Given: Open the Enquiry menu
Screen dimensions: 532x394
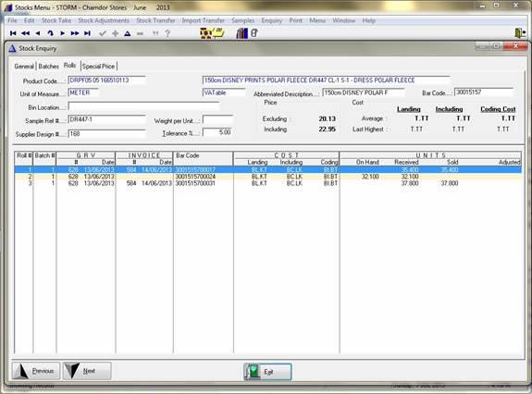Looking at the screenshot, I should 272,20.
